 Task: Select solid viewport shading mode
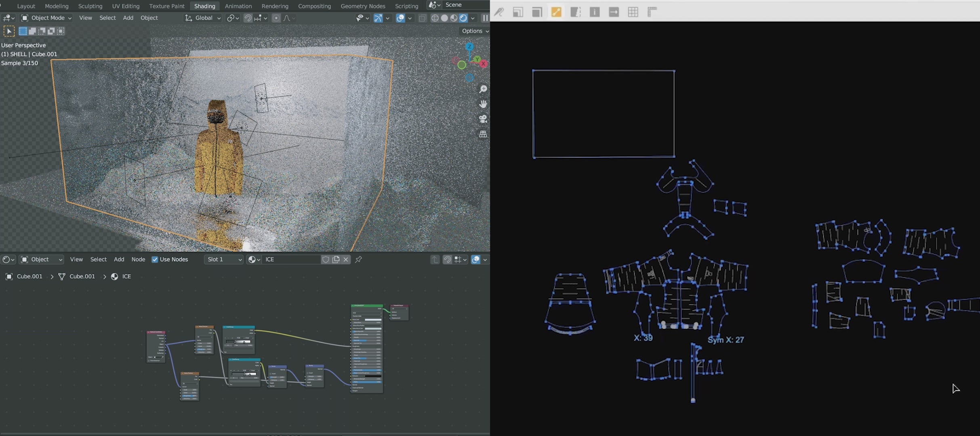(444, 18)
